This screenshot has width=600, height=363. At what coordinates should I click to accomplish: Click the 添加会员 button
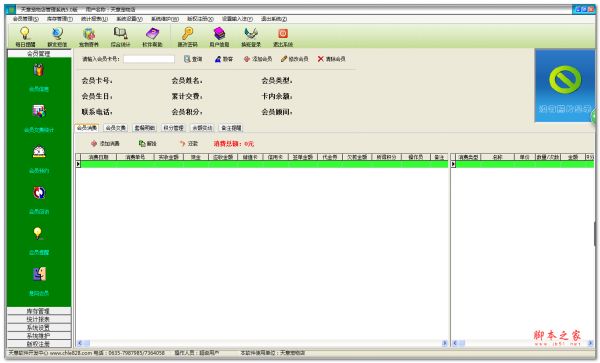[x=258, y=59]
